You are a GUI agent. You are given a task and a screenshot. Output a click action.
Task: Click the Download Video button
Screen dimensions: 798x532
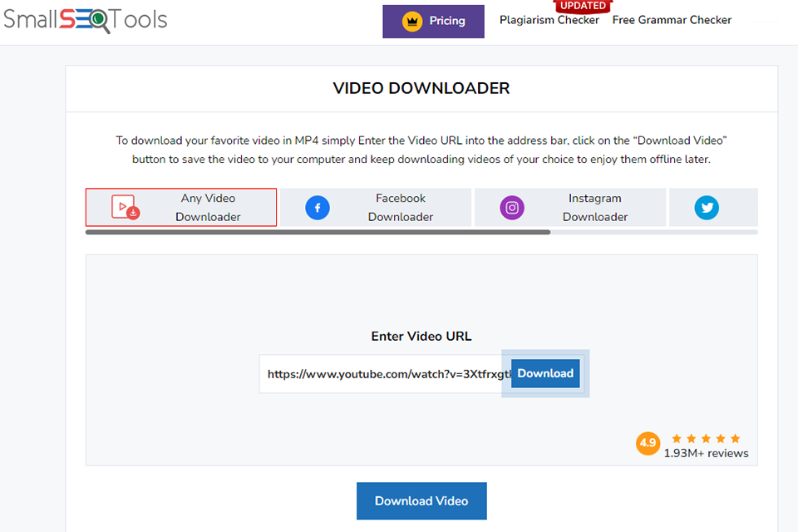[x=421, y=501]
